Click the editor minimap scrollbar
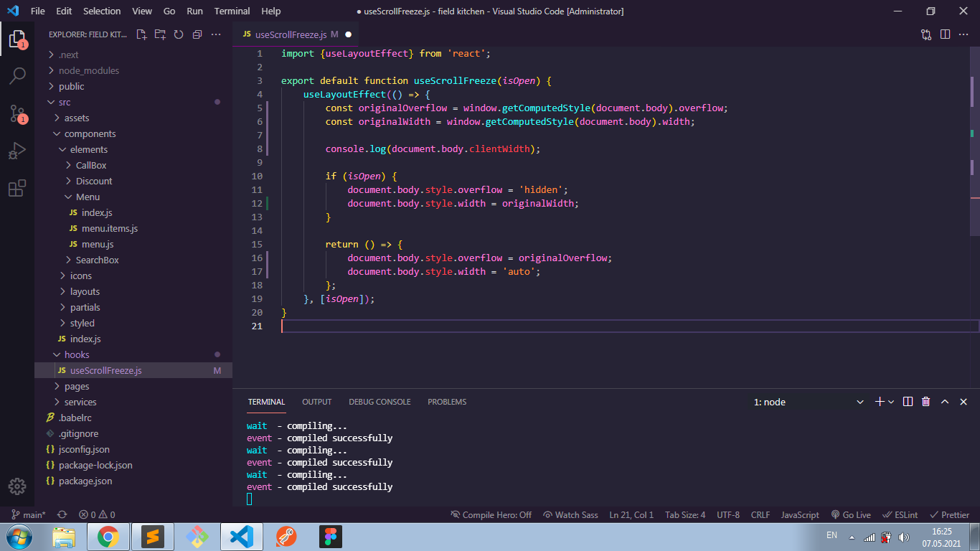Viewport: 980px width, 551px height. pos(974,141)
